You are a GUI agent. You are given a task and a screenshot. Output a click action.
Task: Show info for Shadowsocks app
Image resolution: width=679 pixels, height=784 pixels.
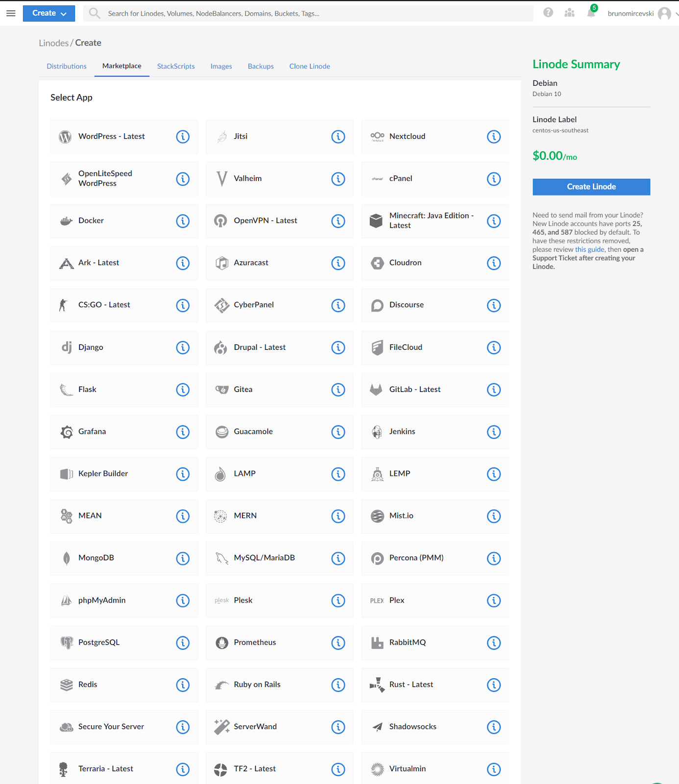[494, 727]
